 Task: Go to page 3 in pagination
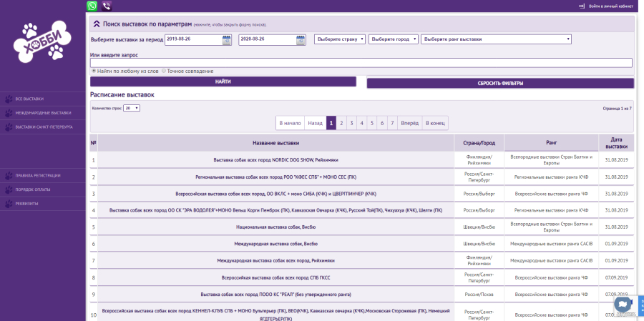[x=351, y=123]
